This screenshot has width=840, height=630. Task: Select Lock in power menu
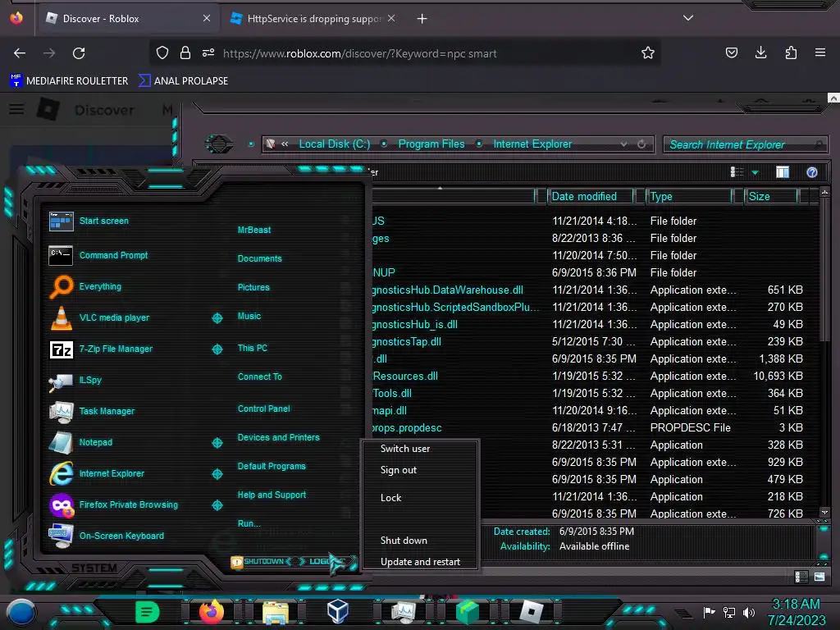pyautogui.click(x=390, y=498)
